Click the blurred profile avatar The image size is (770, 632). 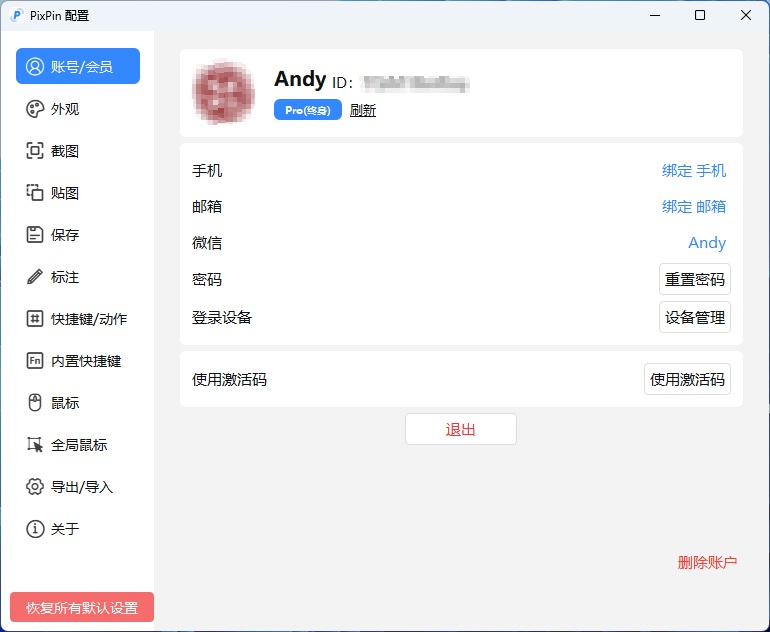pos(224,93)
